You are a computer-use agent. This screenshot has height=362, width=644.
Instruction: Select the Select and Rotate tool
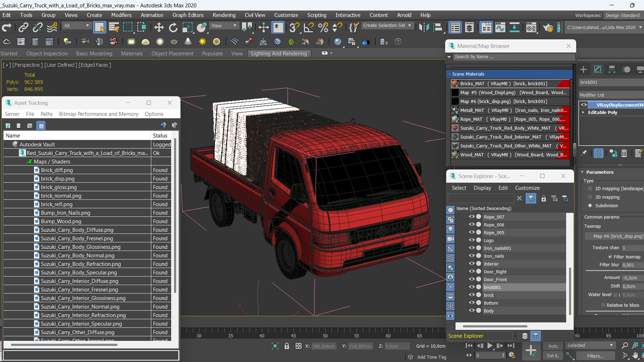[x=173, y=27]
